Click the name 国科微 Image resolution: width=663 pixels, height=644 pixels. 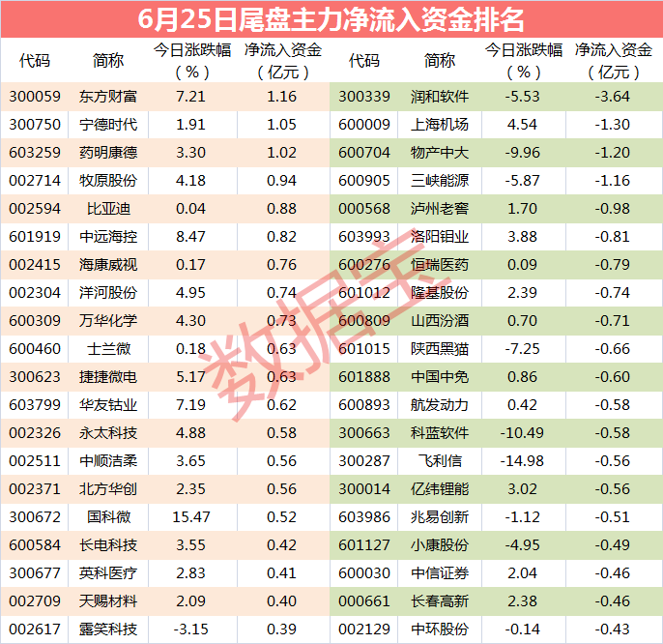click(x=108, y=517)
